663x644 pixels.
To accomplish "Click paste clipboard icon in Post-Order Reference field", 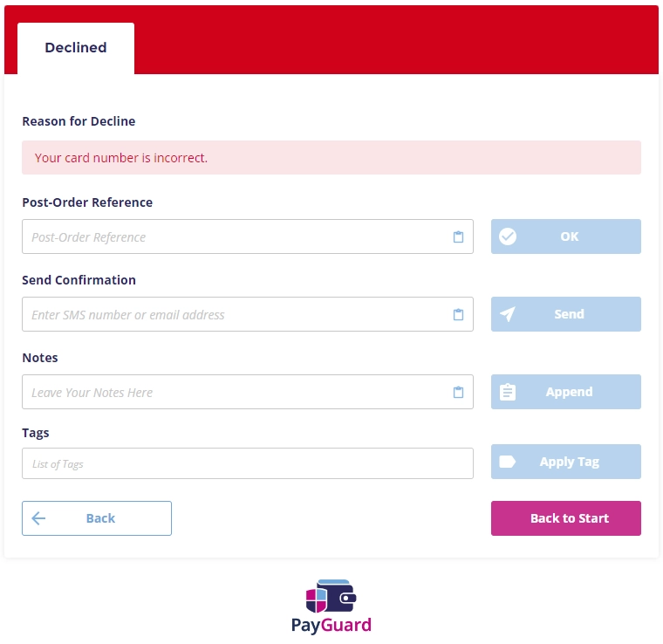I will click(x=458, y=237).
